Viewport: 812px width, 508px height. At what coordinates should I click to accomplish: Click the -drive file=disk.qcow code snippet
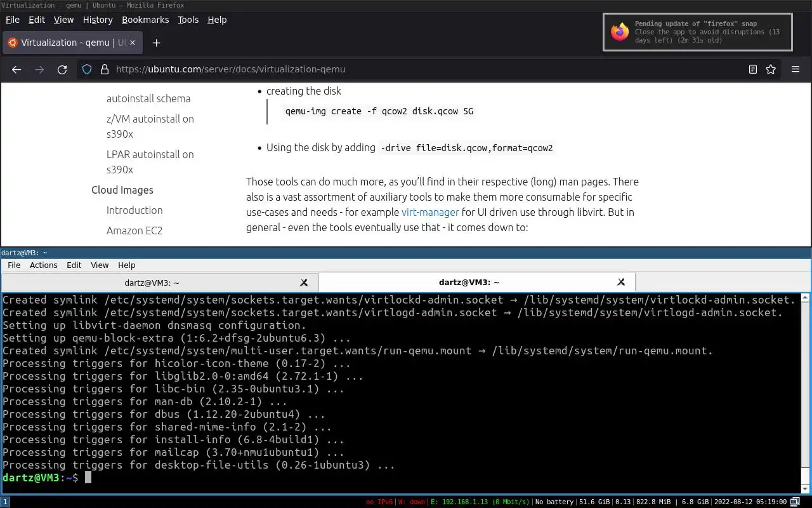466,148
